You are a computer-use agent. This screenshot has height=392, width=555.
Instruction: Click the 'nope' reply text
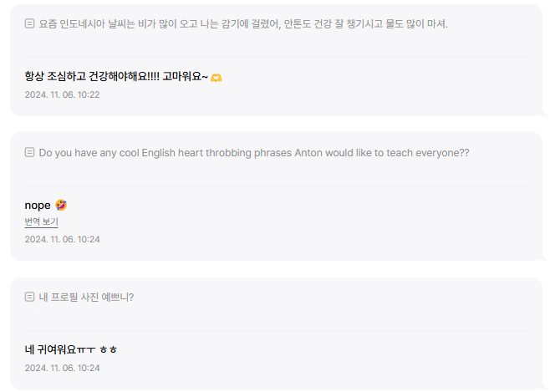click(38, 205)
